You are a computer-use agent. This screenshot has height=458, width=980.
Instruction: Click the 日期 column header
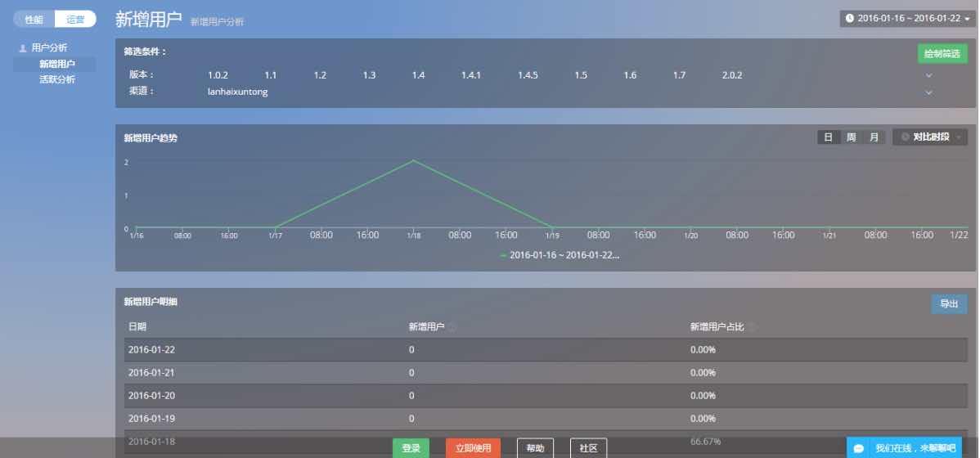point(137,327)
